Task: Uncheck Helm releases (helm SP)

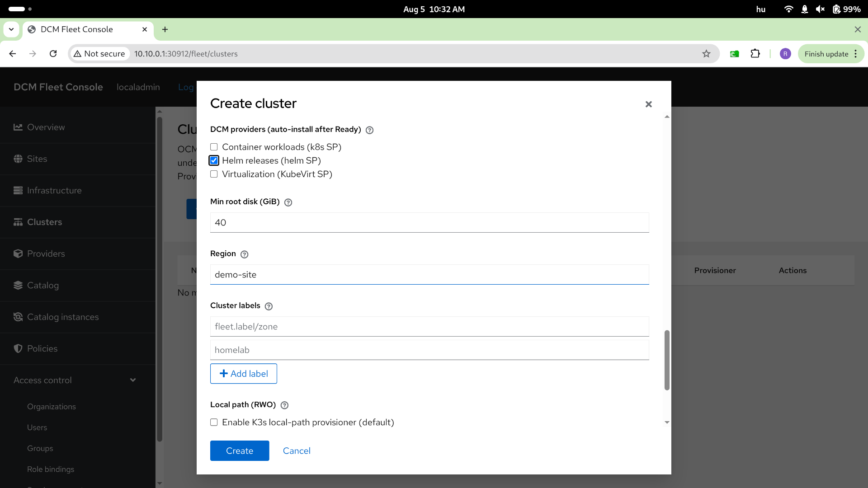Action: 214,160
